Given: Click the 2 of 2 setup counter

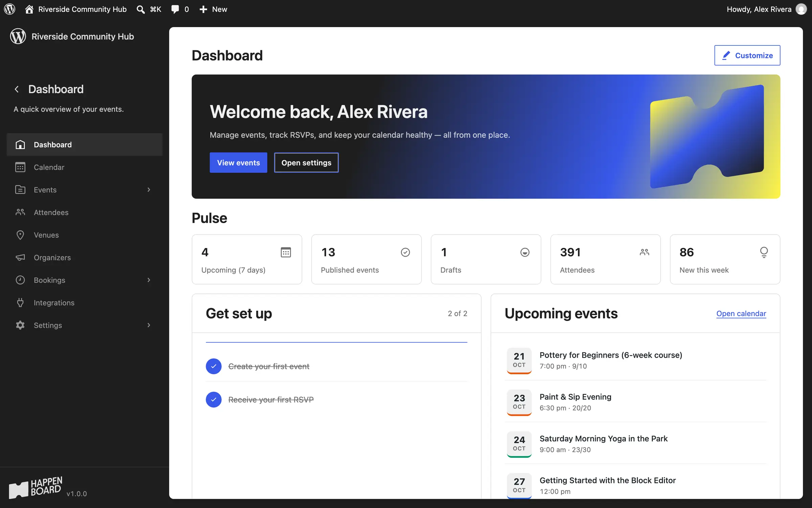Looking at the screenshot, I should tap(457, 314).
